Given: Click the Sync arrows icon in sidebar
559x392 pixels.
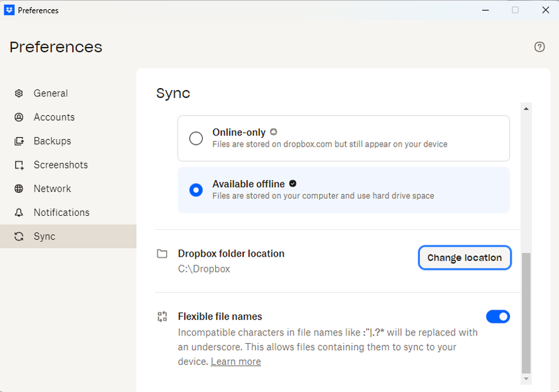Looking at the screenshot, I should pos(19,236).
